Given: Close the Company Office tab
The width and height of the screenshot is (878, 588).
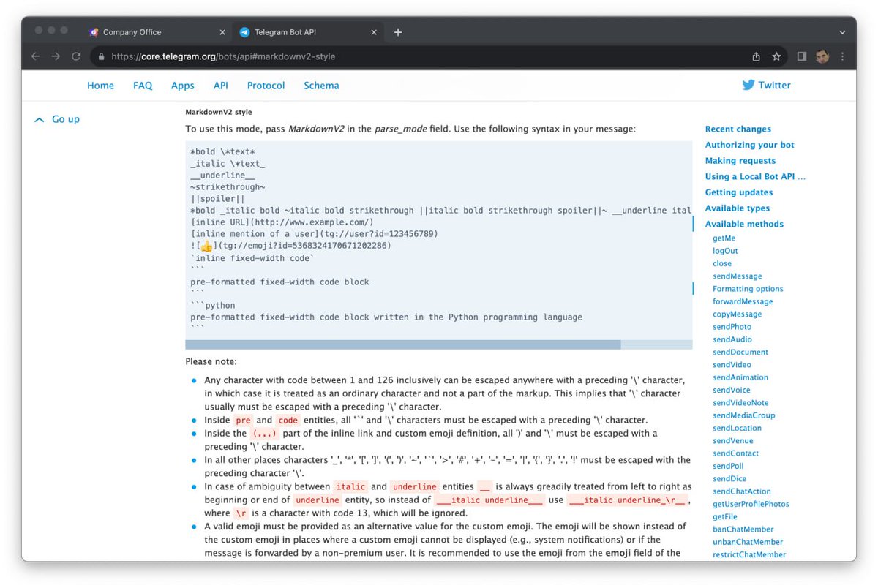Looking at the screenshot, I should click(222, 32).
